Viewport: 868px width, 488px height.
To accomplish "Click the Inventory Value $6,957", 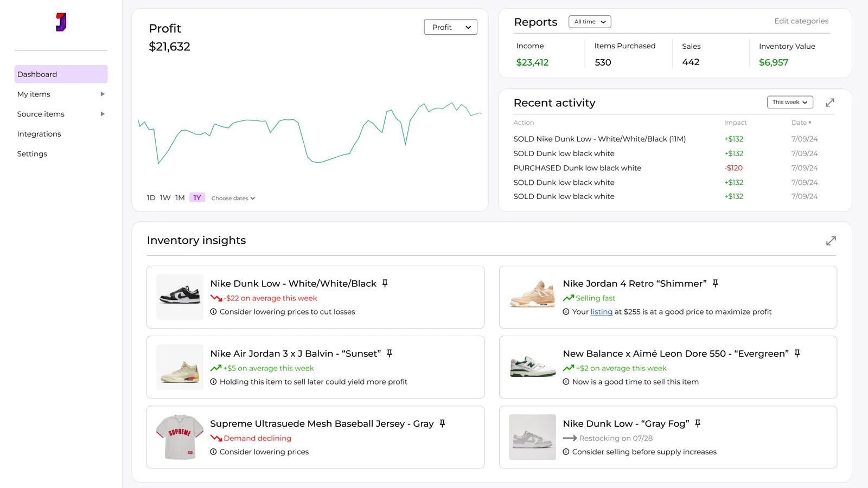I will 773,62.
